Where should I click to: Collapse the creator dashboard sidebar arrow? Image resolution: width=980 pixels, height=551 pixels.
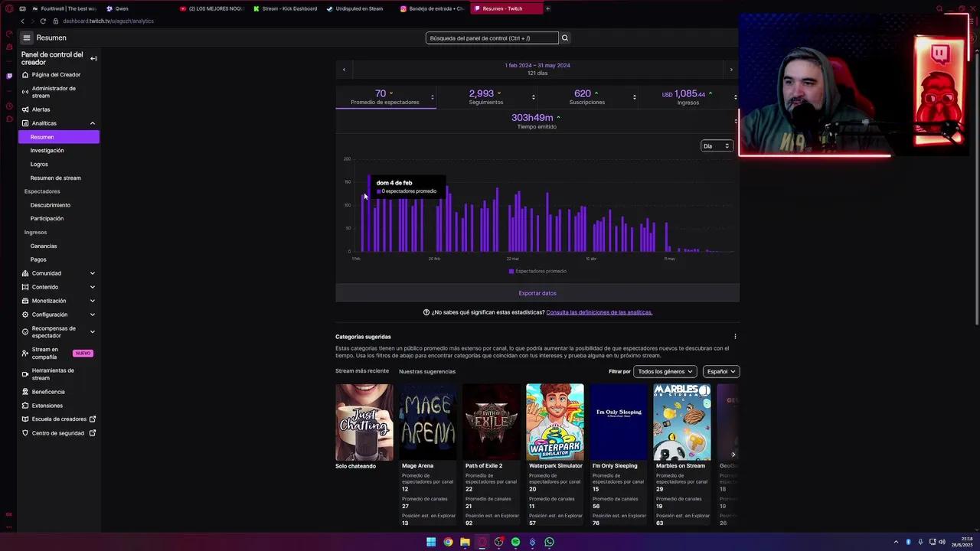point(93,58)
